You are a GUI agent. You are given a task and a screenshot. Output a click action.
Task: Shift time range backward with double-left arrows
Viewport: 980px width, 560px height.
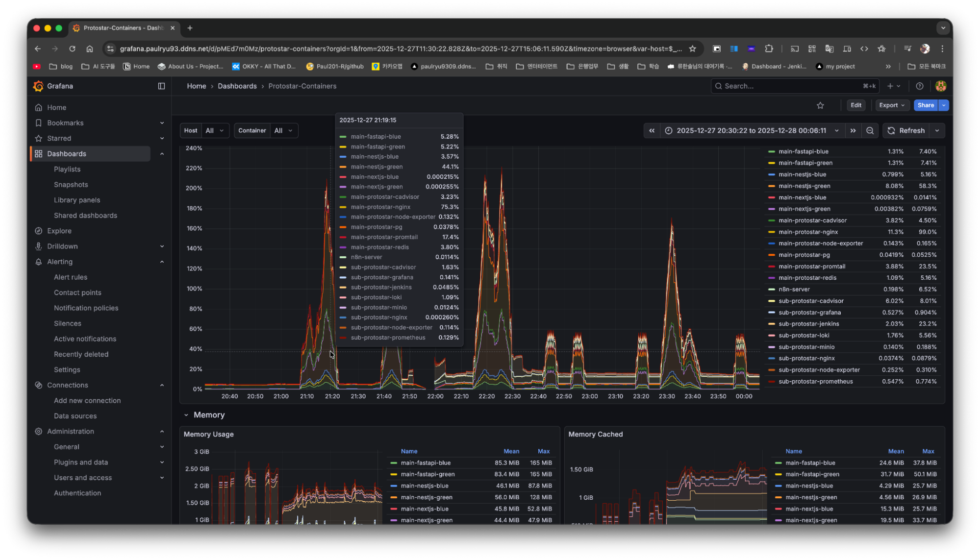tap(652, 131)
